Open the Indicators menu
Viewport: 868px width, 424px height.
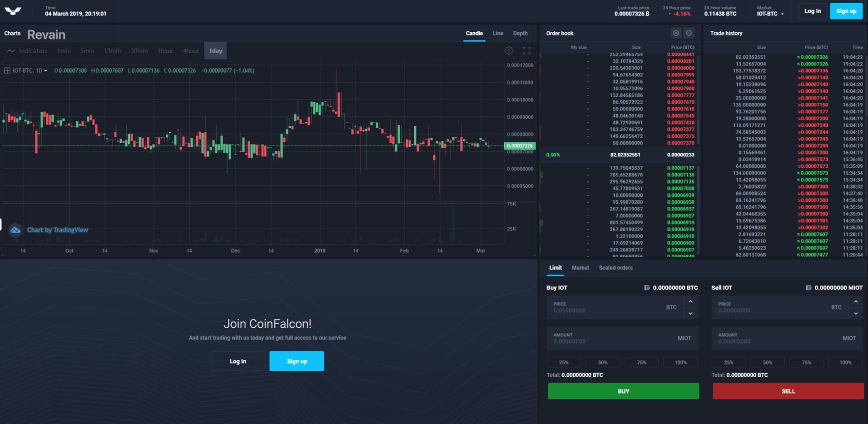point(27,50)
